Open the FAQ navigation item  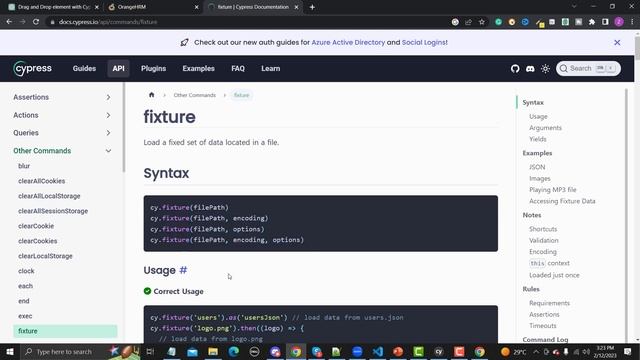pos(238,69)
